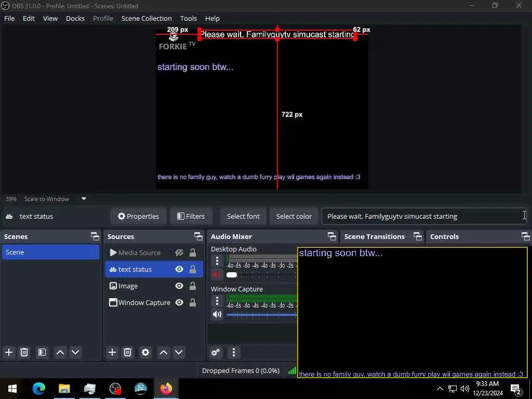532x399 pixels.
Task: Open text status Properties
Action: pyautogui.click(x=138, y=216)
